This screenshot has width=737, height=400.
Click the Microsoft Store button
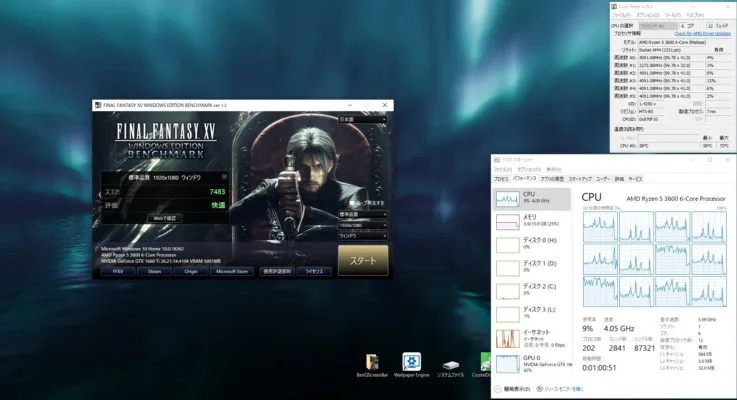click(x=232, y=271)
